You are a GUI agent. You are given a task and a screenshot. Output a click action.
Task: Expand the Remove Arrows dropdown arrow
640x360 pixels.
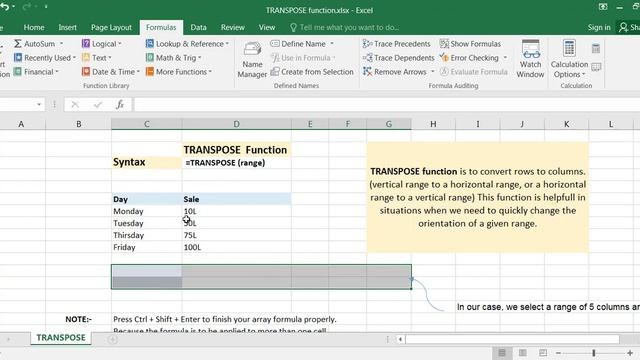tap(433, 72)
